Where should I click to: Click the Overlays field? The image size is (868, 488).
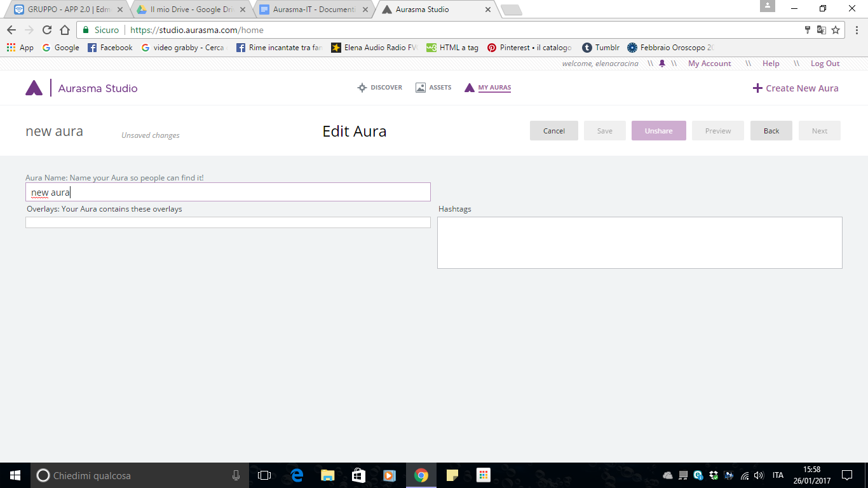[x=228, y=222]
